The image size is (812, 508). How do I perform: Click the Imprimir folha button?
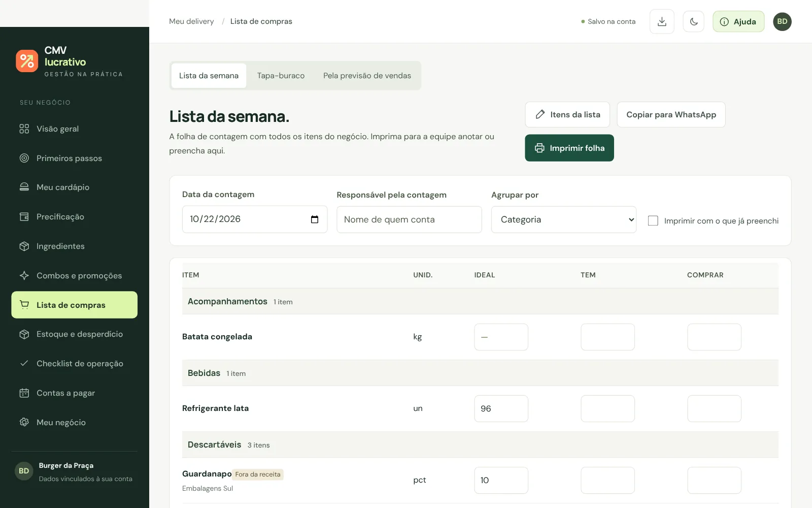point(569,148)
